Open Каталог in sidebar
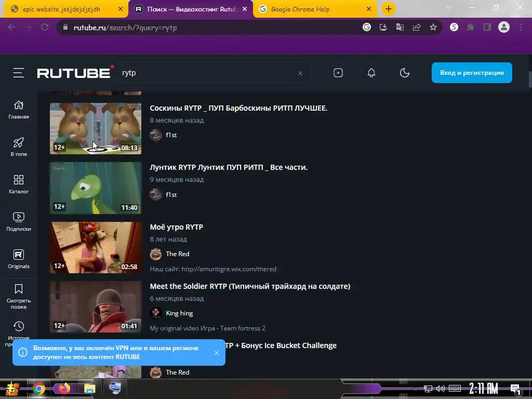The image size is (532, 399). [x=19, y=184]
